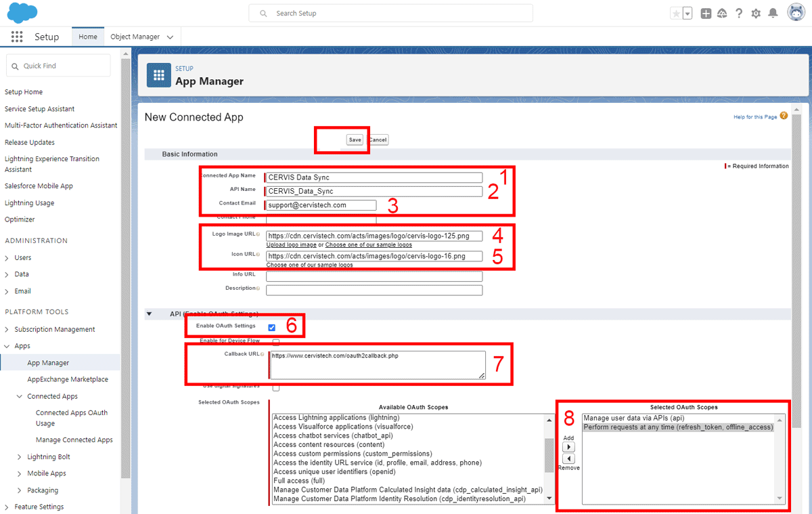Click the Callback URL text area
Image resolution: width=812 pixels, height=514 pixels.
click(378, 365)
